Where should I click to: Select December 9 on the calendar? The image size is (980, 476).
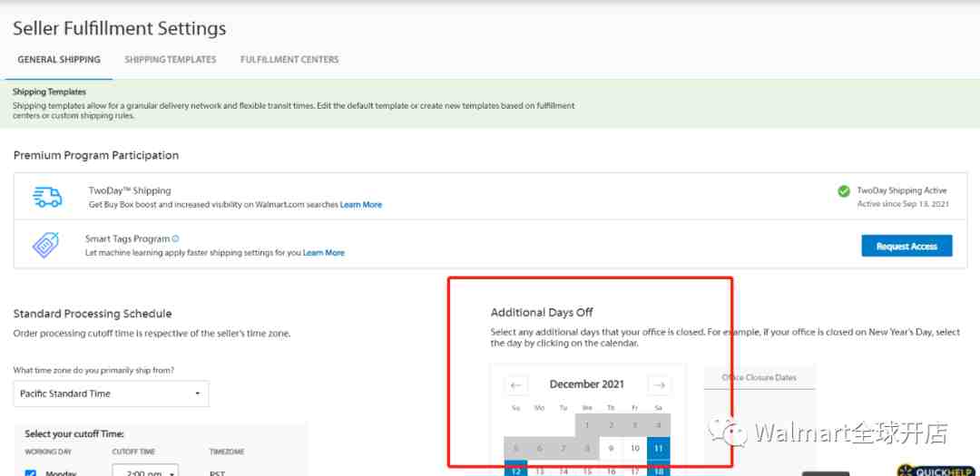click(611, 449)
